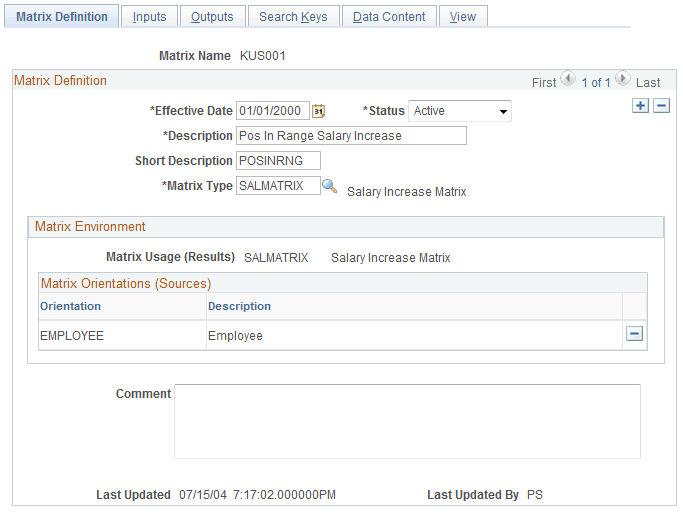683x514 pixels.
Task: Open the Effective Date calendar picker
Action: pos(318,111)
